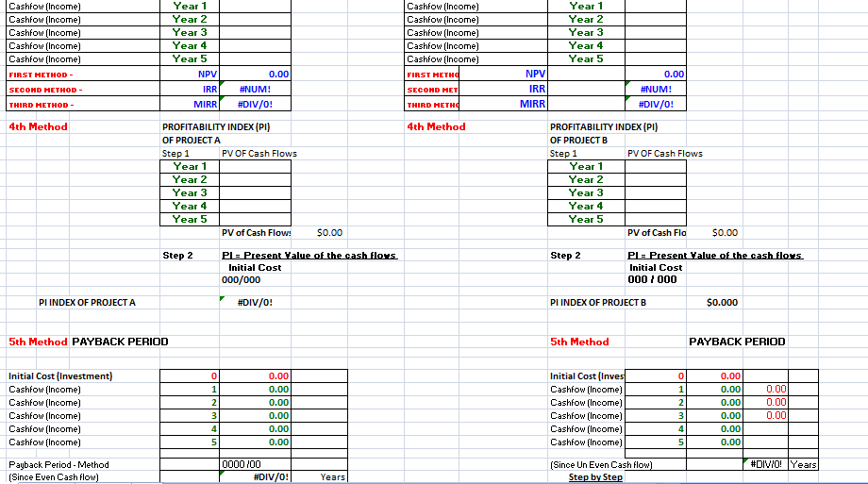Click the Payback Period - Method label

[58, 464]
